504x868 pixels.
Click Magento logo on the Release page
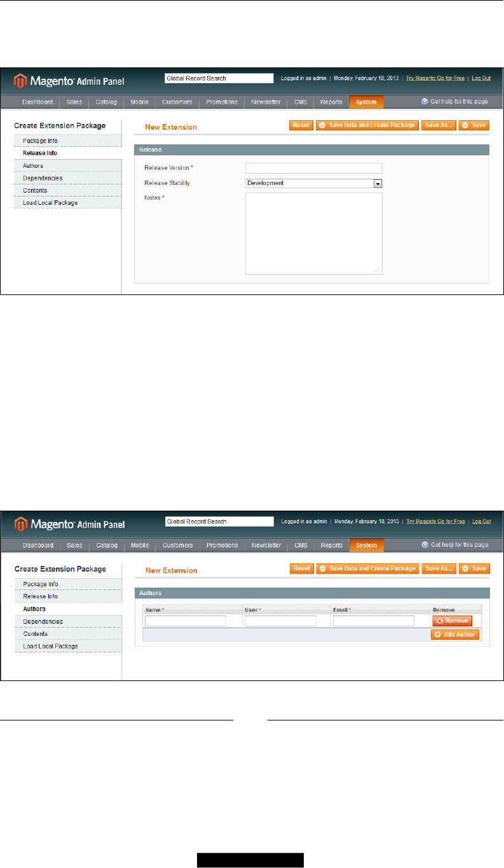tap(69, 81)
